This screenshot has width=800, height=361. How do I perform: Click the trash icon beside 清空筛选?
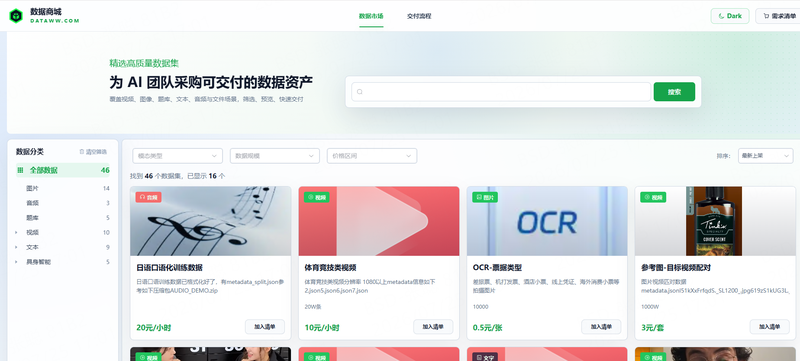(82, 152)
